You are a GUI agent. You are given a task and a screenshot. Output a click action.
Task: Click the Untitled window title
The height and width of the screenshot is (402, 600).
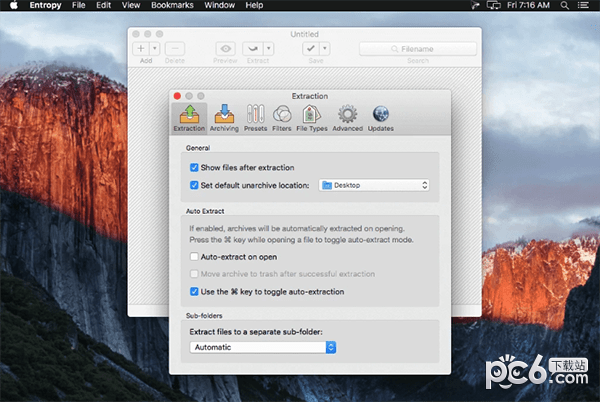point(305,34)
